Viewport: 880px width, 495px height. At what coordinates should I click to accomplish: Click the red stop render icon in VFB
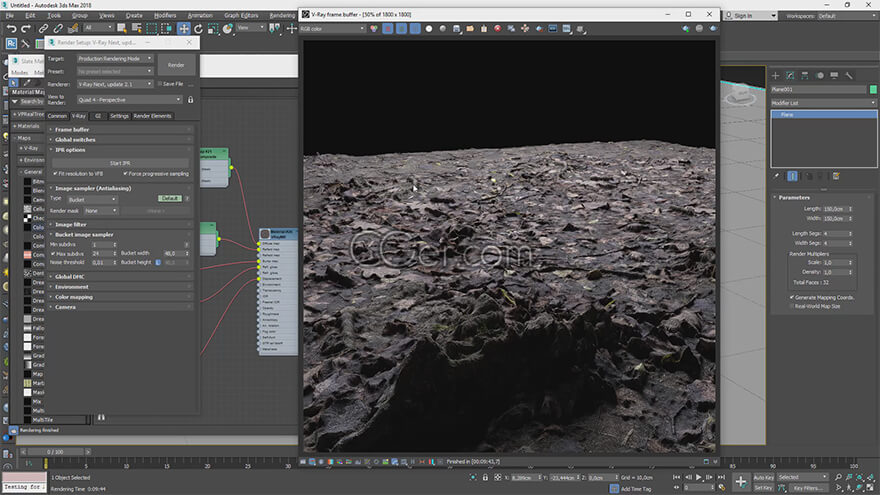click(x=497, y=28)
